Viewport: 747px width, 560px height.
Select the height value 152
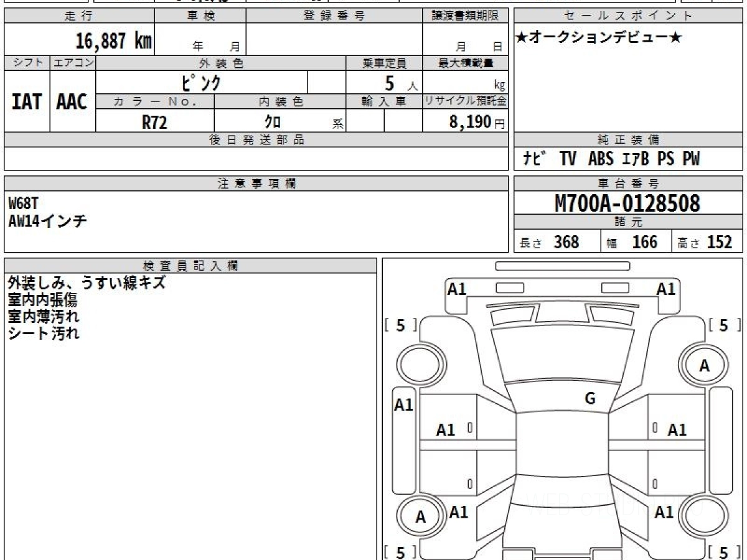[x=720, y=242]
